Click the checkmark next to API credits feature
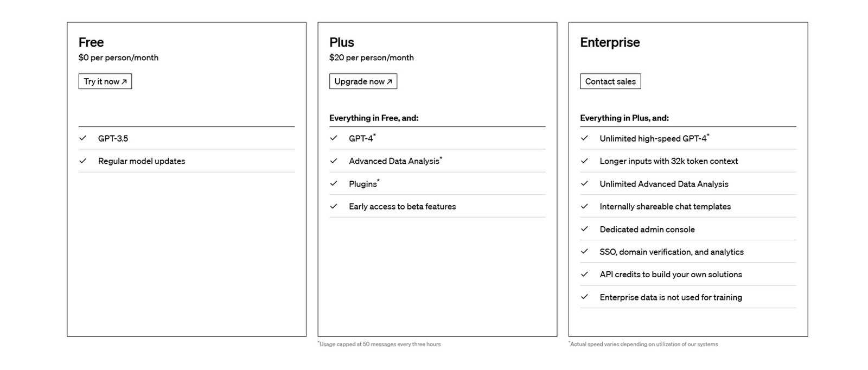868x370 pixels. pyautogui.click(x=584, y=274)
